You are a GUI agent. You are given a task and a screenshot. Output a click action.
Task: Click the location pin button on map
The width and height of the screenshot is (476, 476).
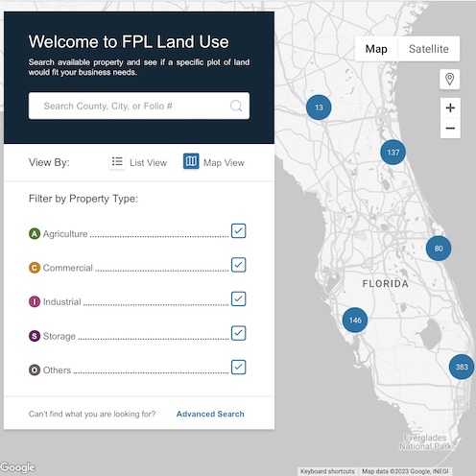(x=450, y=79)
